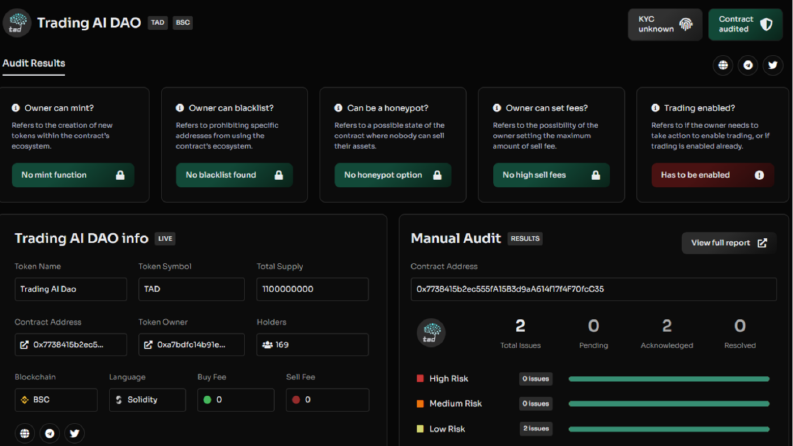Open website globe icon in info panel
Screen dimensions: 793x446
point(24,433)
